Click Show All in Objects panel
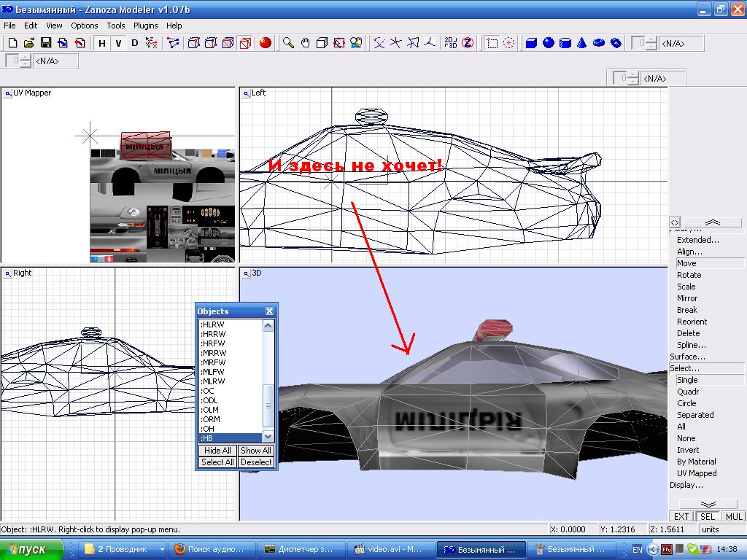The width and height of the screenshot is (747, 560). [256, 451]
